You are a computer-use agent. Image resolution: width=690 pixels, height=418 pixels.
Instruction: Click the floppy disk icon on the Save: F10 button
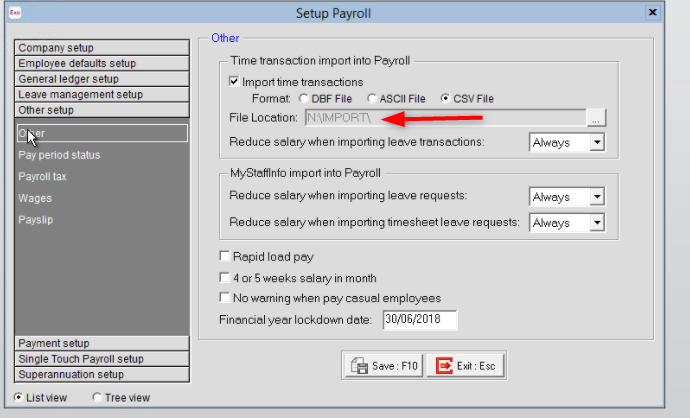tap(359, 366)
